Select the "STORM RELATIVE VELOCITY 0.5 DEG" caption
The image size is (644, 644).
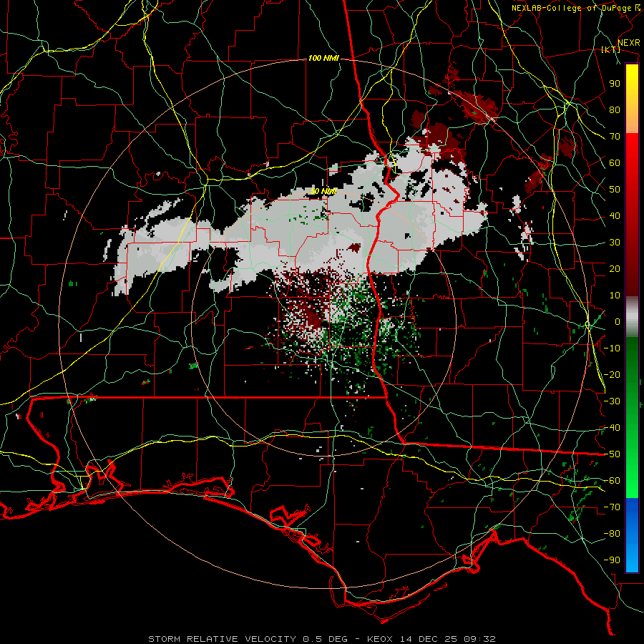[x=248, y=639]
